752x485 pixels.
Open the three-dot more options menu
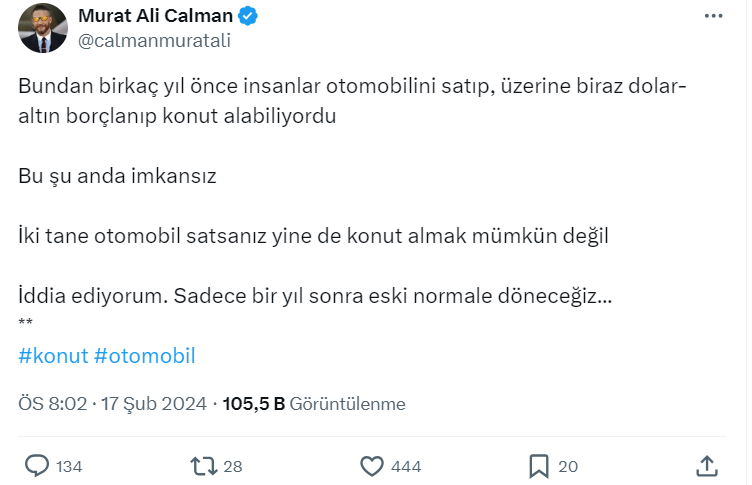point(711,17)
